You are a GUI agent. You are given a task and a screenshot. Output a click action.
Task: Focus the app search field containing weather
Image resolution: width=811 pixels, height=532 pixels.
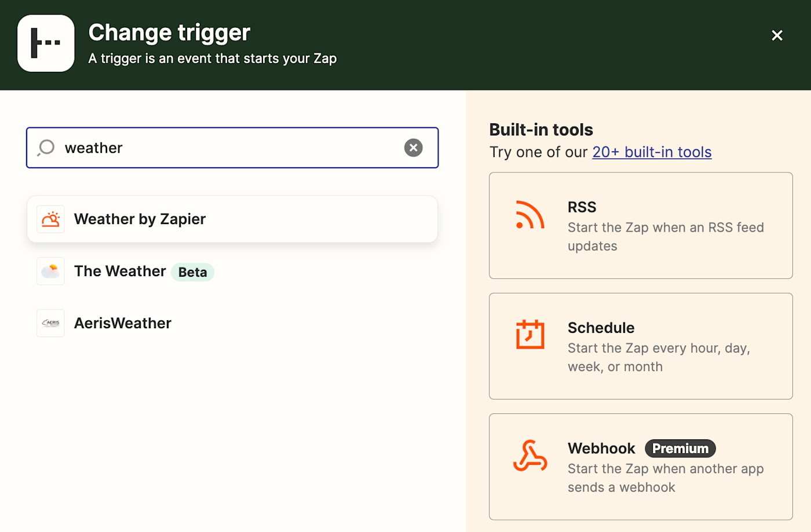(x=232, y=148)
